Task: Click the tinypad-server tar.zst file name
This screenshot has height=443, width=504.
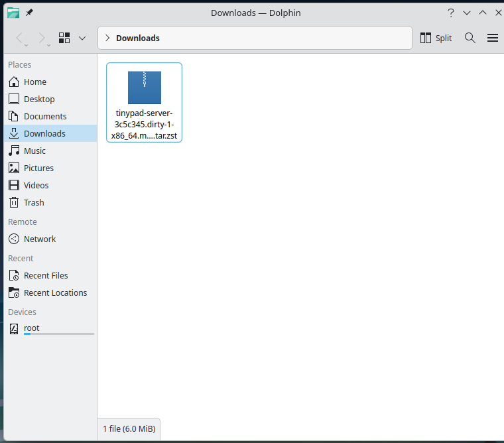Action: point(144,125)
